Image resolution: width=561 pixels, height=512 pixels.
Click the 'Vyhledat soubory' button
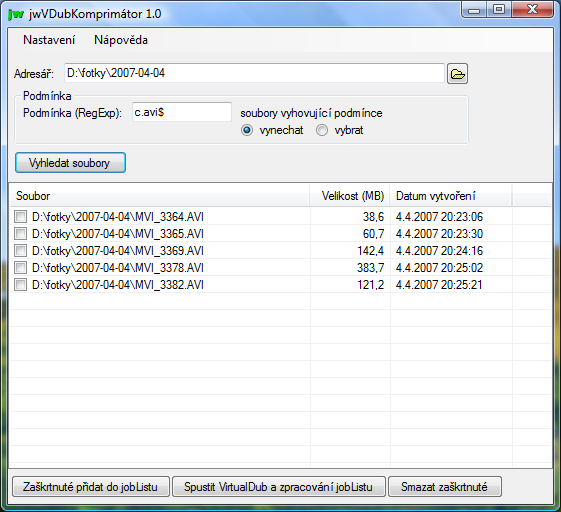(70, 163)
